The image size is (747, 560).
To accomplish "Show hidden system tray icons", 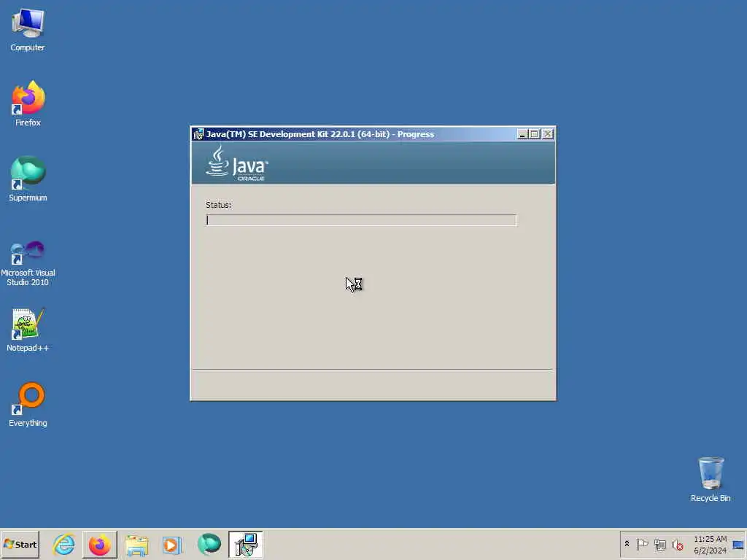I will [627, 544].
